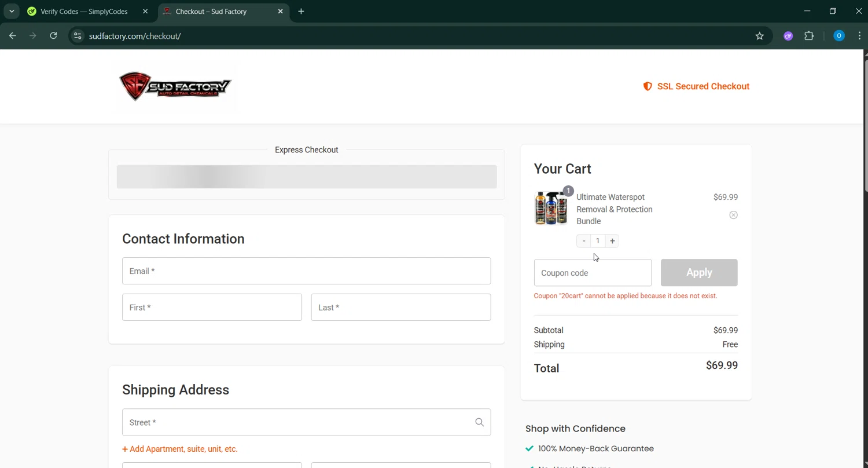
Task: View site information icon in address bar
Action: click(x=78, y=36)
